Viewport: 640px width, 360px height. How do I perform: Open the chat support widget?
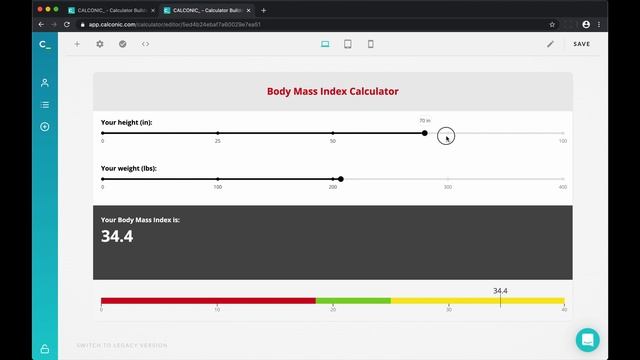click(588, 340)
